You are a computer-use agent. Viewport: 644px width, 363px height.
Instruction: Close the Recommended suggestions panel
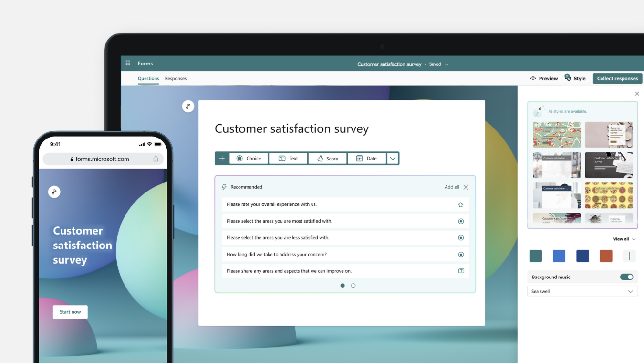click(x=466, y=187)
